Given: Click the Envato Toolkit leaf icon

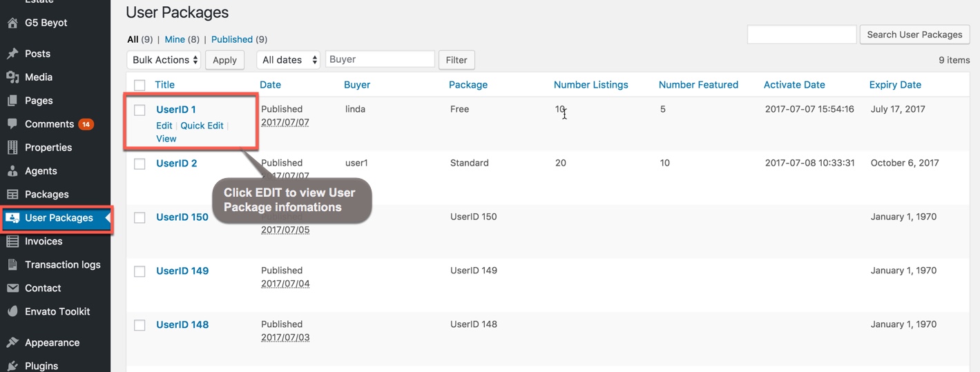Looking at the screenshot, I should [12, 312].
